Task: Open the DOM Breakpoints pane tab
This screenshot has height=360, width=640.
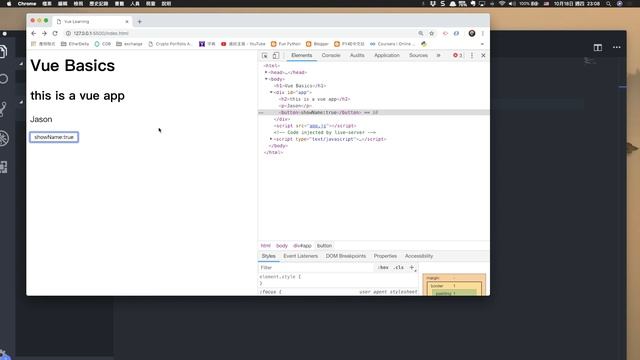Action: [346, 256]
